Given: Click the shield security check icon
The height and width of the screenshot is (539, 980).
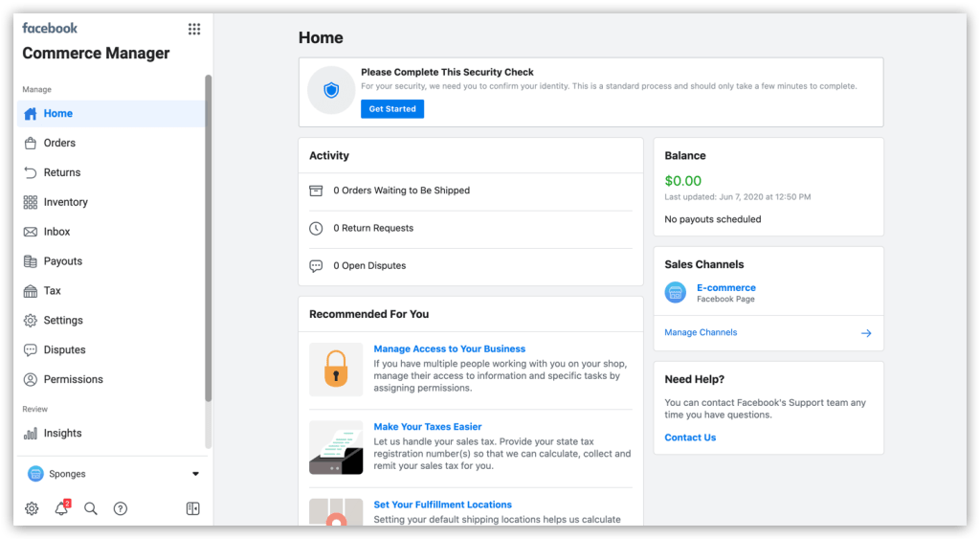Looking at the screenshot, I should (331, 91).
